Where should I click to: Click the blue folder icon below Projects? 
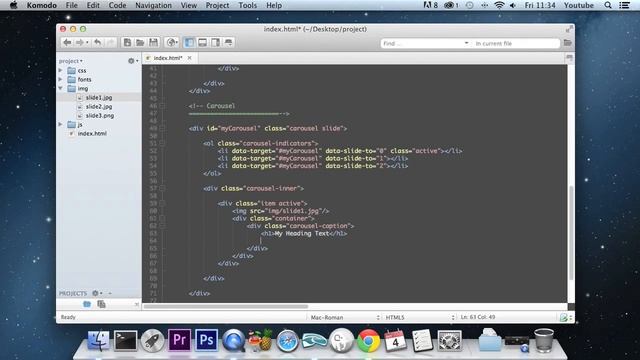pos(87,304)
